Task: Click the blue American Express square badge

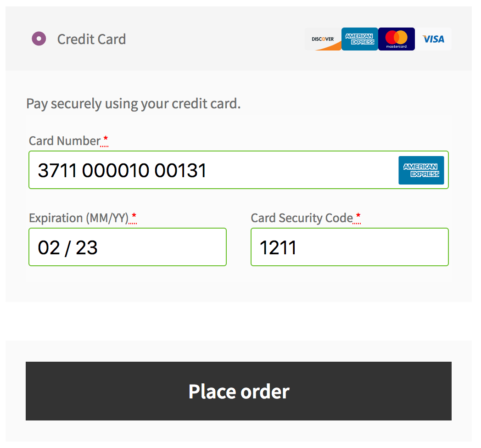Action: [x=359, y=39]
